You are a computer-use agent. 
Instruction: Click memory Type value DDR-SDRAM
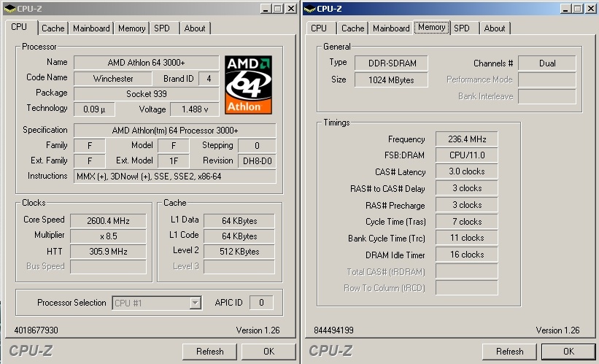392,63
